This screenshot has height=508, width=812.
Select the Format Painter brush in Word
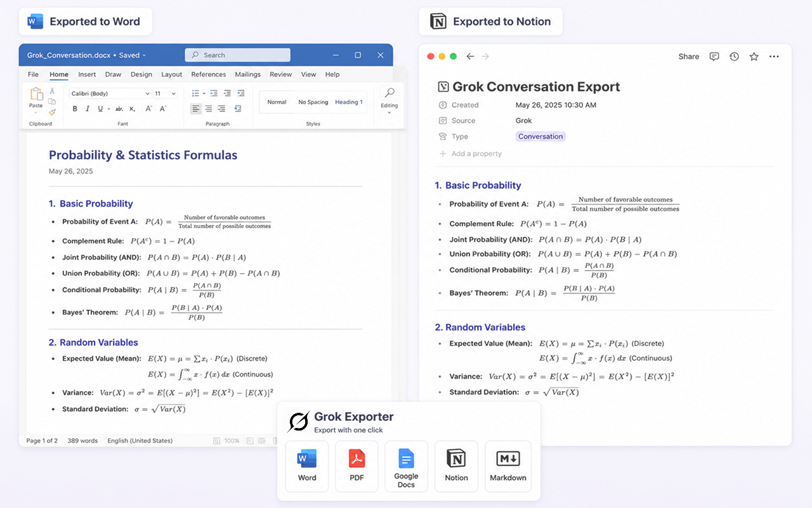(52, 112)
